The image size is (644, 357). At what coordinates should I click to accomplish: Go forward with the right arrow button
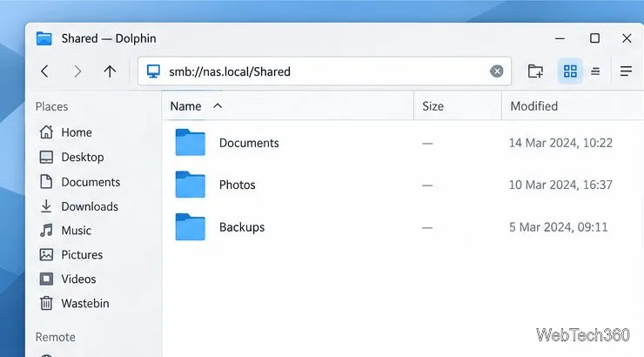click(x=77, y=71)
